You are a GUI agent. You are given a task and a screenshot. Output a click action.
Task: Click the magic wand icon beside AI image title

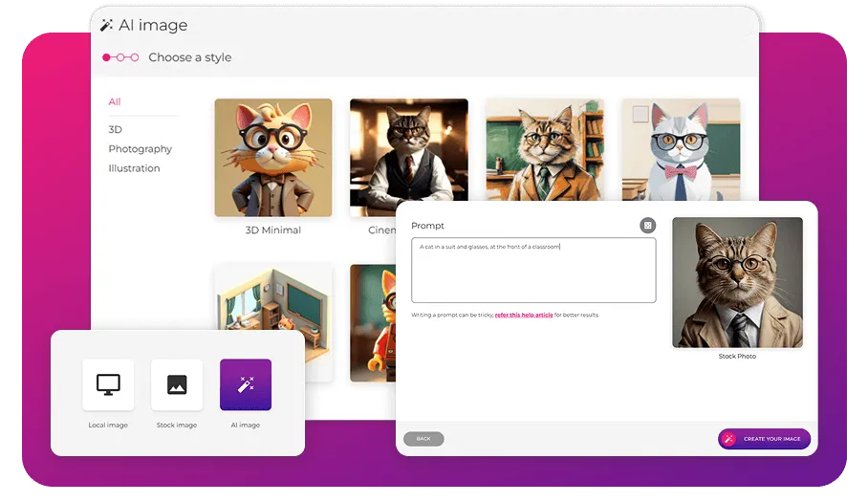pos(106,25)
